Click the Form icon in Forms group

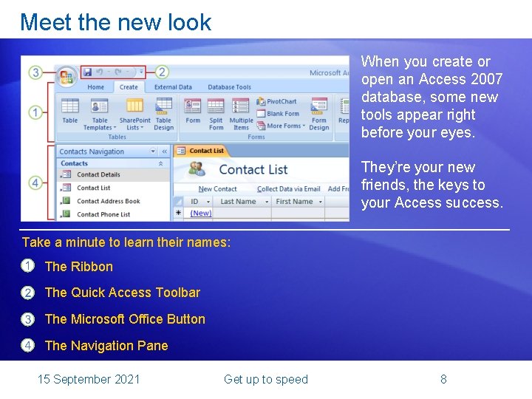[x=193, y=111]
